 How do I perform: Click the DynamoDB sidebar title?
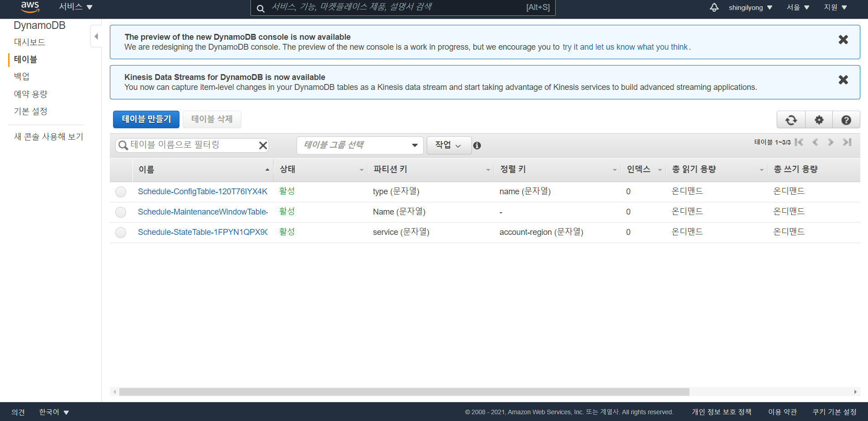point(39,25)
